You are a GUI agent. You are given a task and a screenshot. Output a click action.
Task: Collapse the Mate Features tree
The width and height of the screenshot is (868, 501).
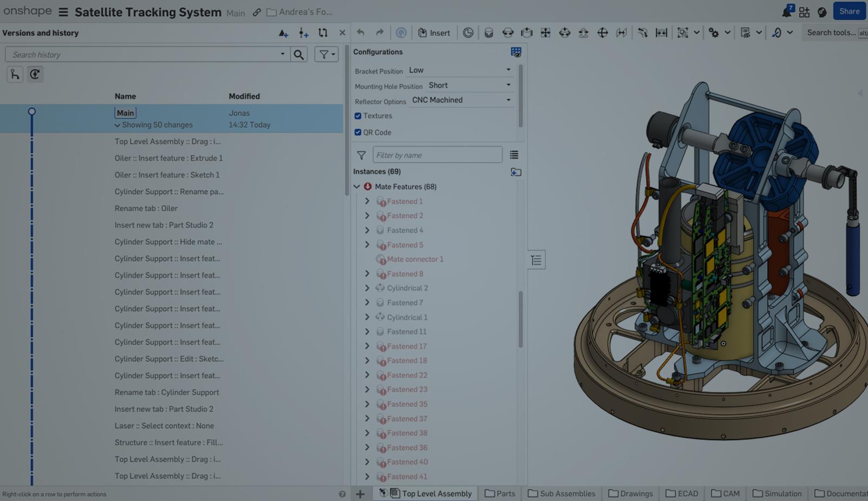click(x=357, y=186)
